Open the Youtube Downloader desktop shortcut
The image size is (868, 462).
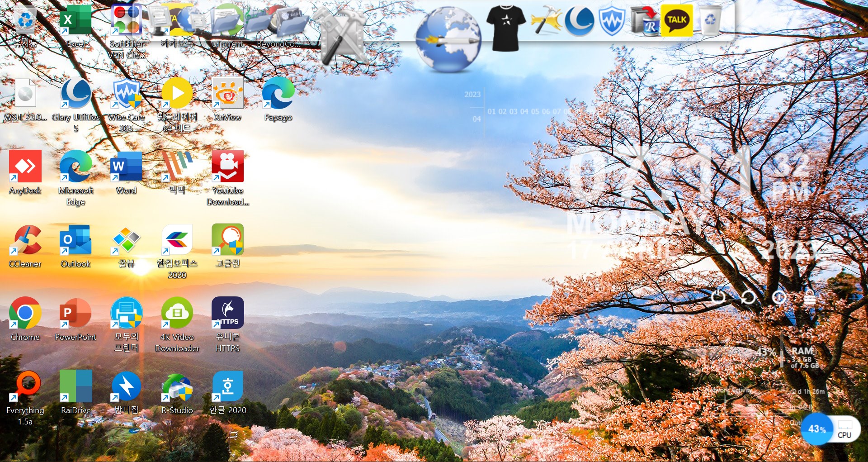[228, 178]
